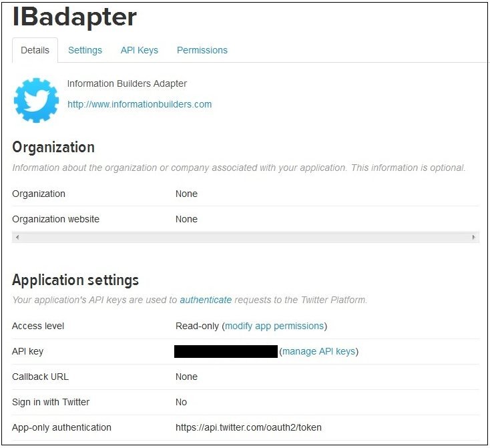Viewport: 490px width, 448px height.
Task: Click the right scrollbar arrow
Action: click(473, 237)
